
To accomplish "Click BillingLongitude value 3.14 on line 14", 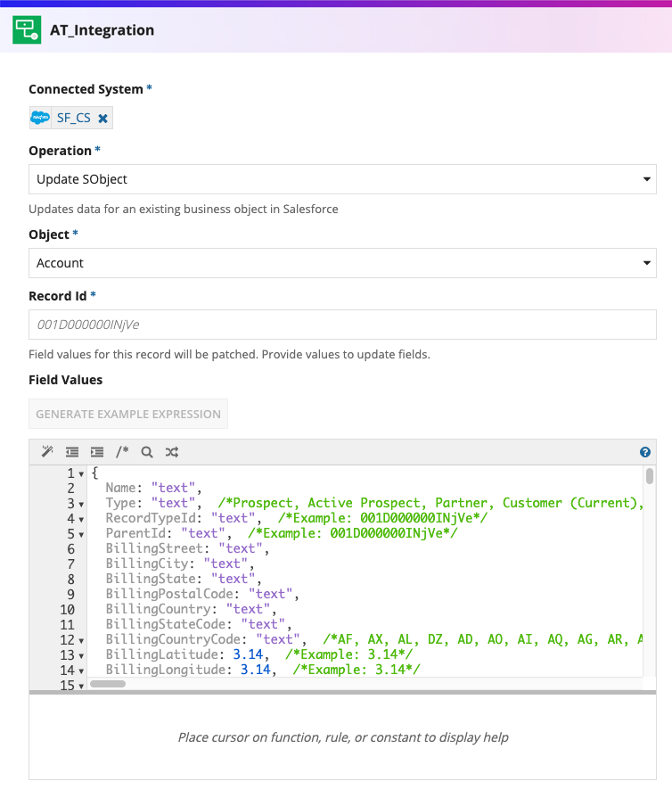I will coord(256,670).
